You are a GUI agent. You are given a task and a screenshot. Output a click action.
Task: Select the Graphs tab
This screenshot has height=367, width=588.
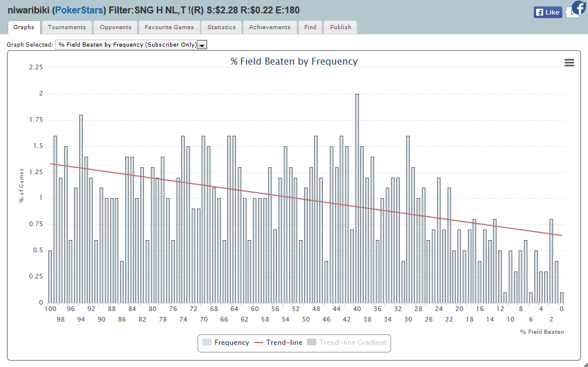tap(24, 27)
